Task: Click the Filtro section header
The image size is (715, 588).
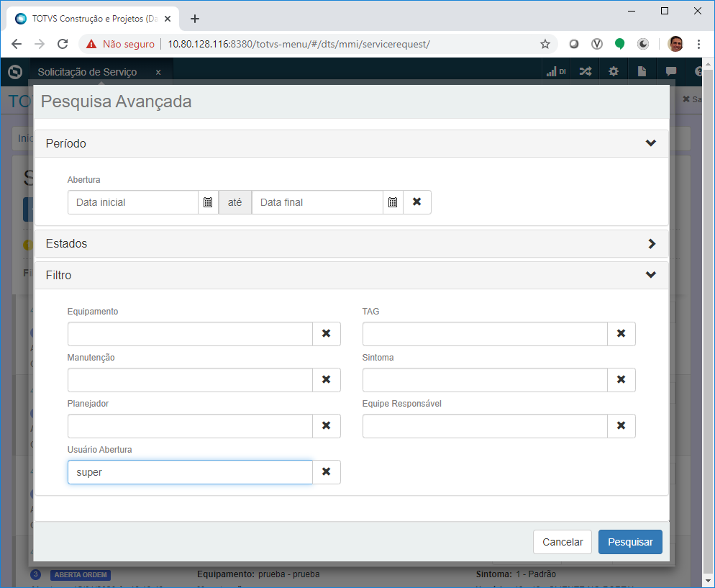Action: click(352, 275)
